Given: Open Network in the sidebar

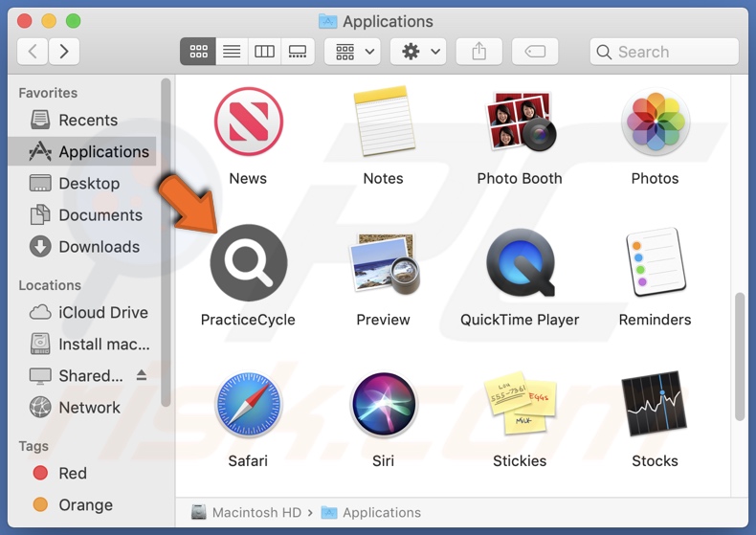Looking at the screenshot, I should point(82,408).
